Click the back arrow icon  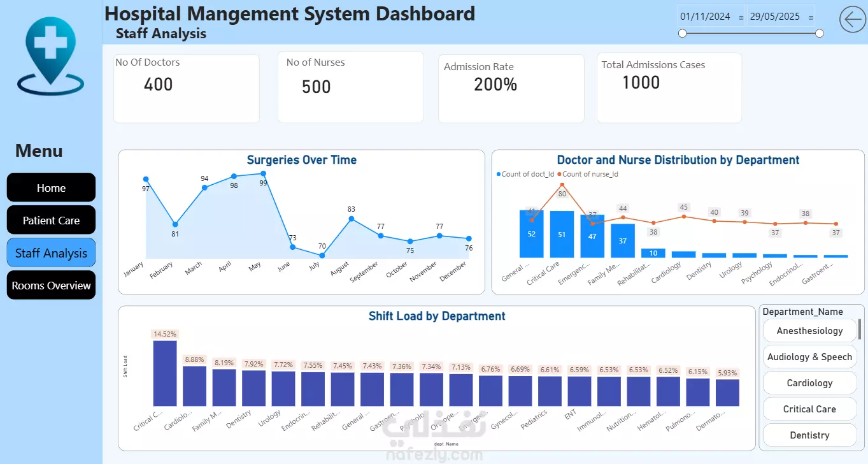click(853, 19)
